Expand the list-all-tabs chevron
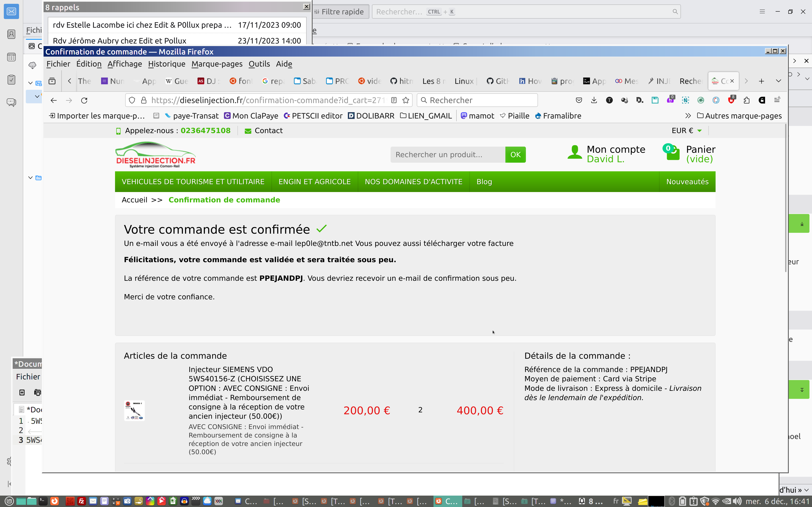812x507 pixels. 778,81
